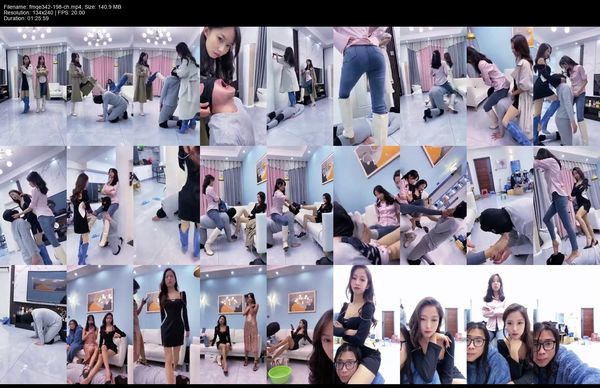The height and width of the screenshot is (388, 600).
Task: Select last thumbnail with glasses and blue sweater
Action: coord(567,324)
